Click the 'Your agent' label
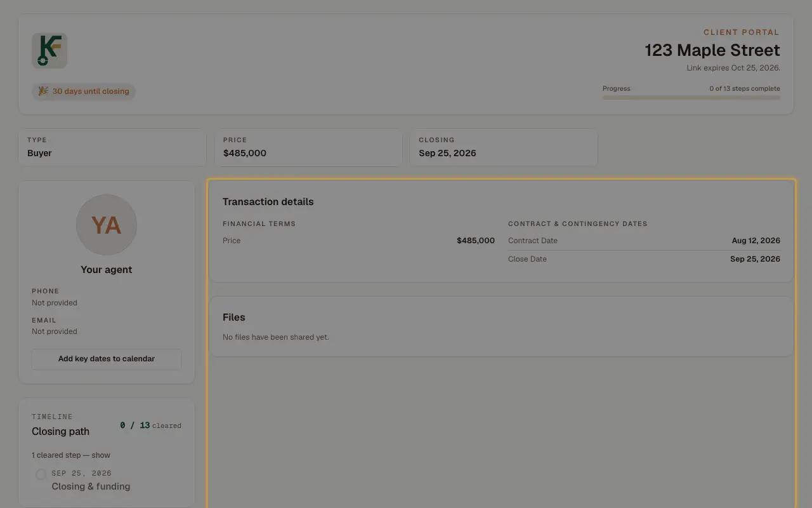This screenshot has height=508, width=812. pyautogui.click(x=107, y=270)
